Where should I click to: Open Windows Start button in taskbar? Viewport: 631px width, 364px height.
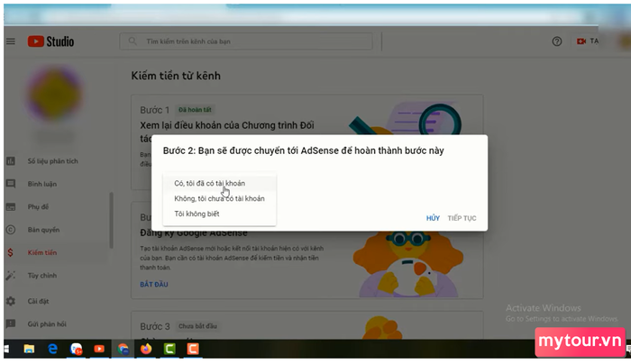tap(6, 349)
